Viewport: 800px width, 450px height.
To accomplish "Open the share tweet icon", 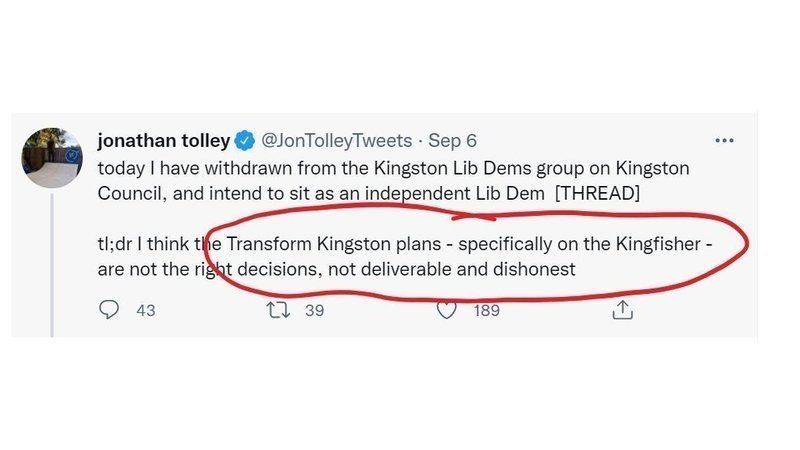I will [x=622, y=310].
